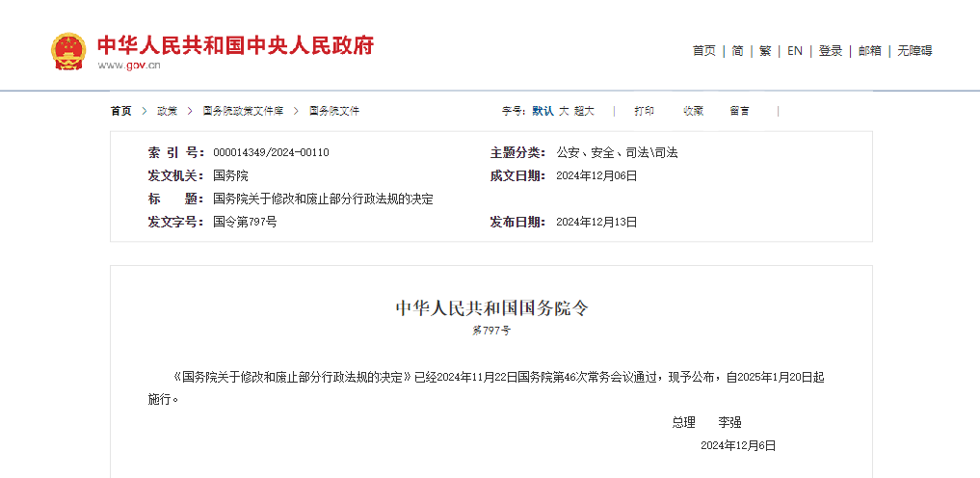The height and width of the screenshot is (478, 980).
Task: Select 超大 font size
Action: coord(584,111)
